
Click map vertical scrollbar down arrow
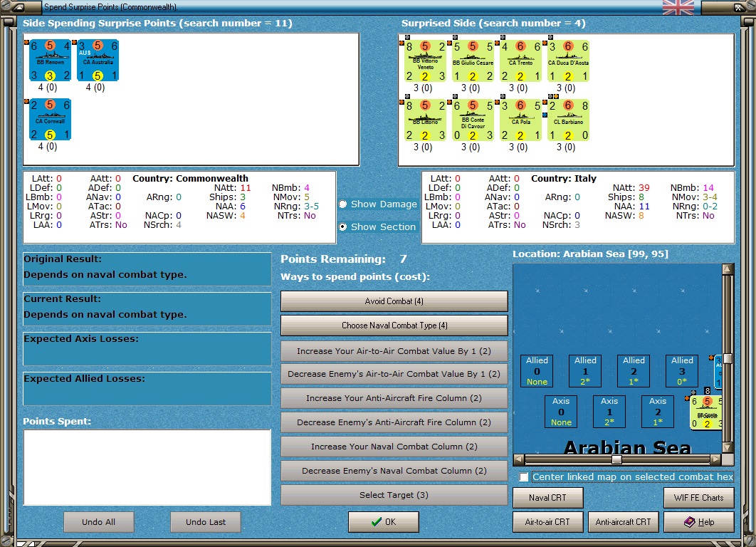(x=728, y=447)
